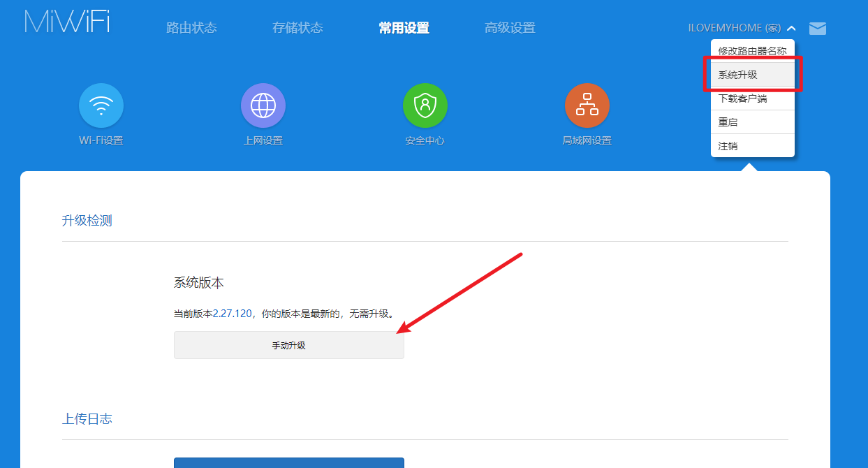Select 常用设置 in the navigation bar

[404, 28]
